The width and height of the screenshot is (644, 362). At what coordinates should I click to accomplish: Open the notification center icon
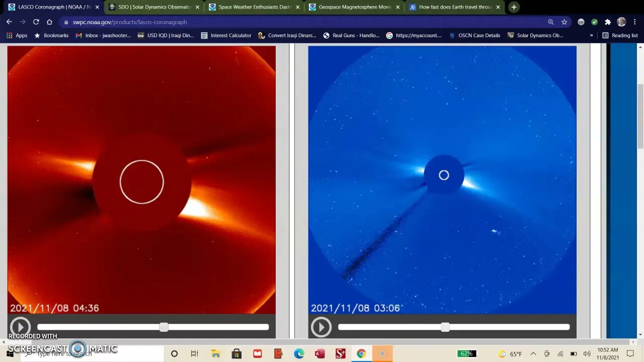[x=630, y=354]
